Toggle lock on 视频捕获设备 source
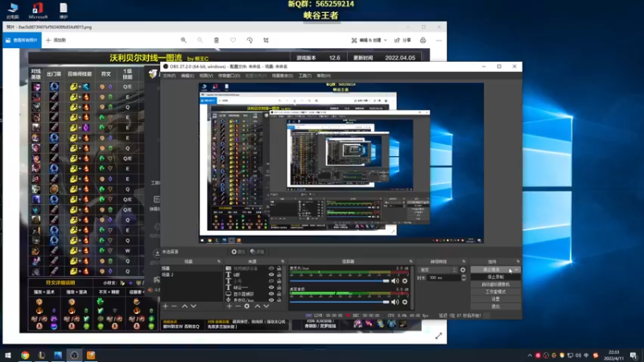Viewport: 644px width, 362px height. [279, 269]
